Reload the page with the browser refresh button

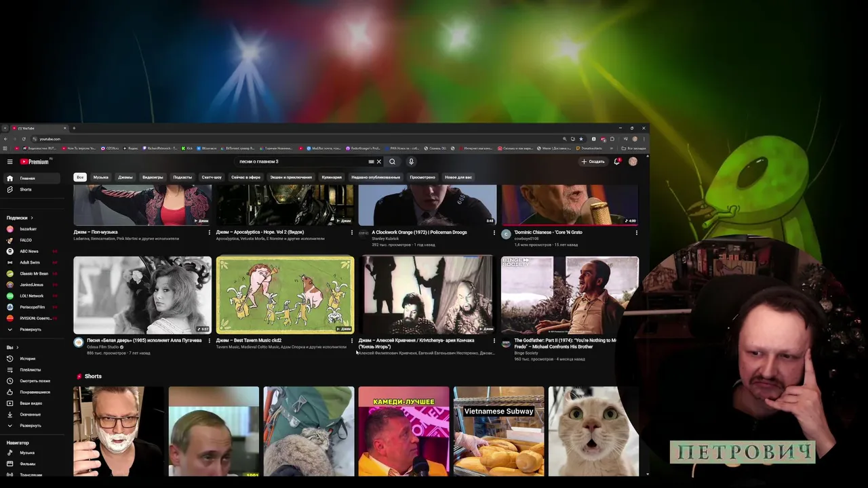point(23,139)
